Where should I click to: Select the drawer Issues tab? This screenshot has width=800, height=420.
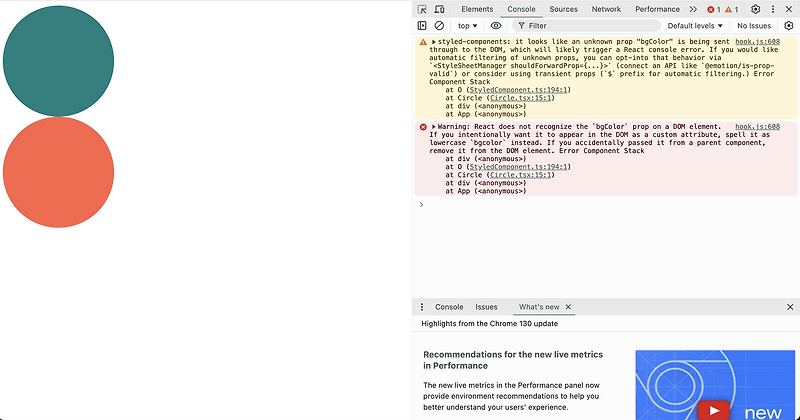pos(486,307)
